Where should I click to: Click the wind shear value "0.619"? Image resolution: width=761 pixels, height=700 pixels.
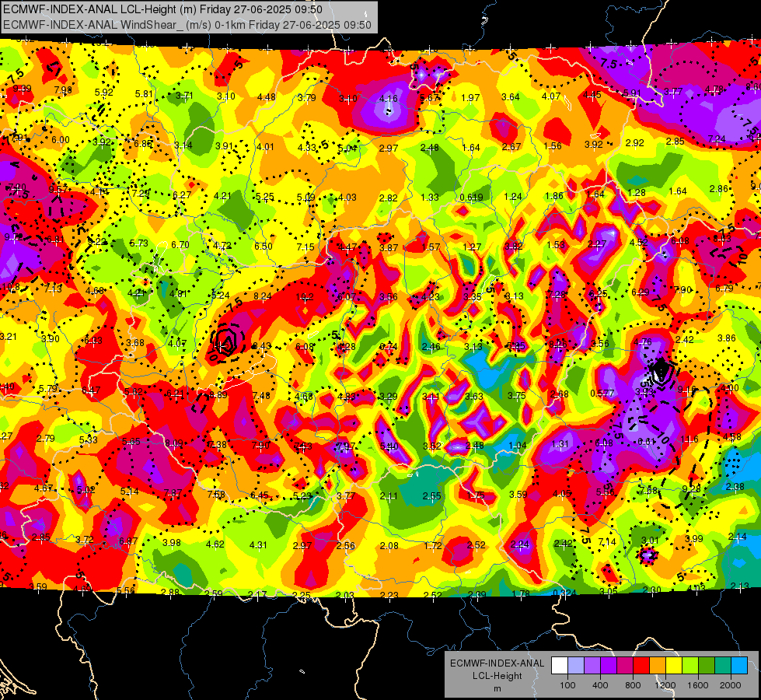click(x=471, y=198)
